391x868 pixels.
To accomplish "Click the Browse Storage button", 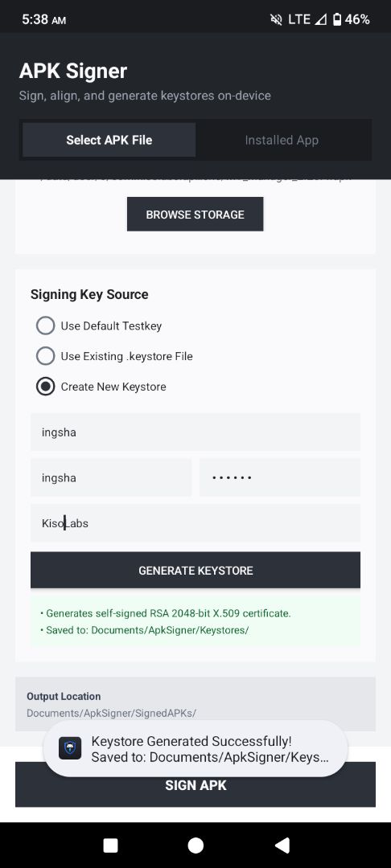I will click(x=195, y=215).
